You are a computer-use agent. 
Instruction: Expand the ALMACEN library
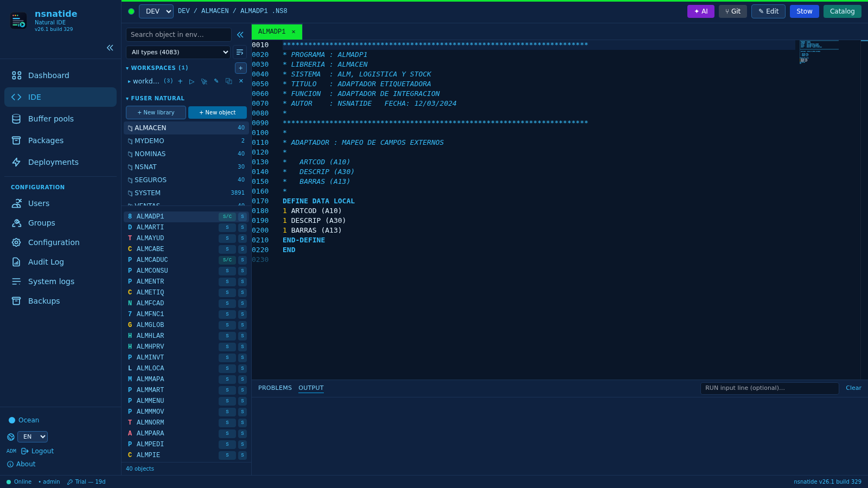point(186,128)
